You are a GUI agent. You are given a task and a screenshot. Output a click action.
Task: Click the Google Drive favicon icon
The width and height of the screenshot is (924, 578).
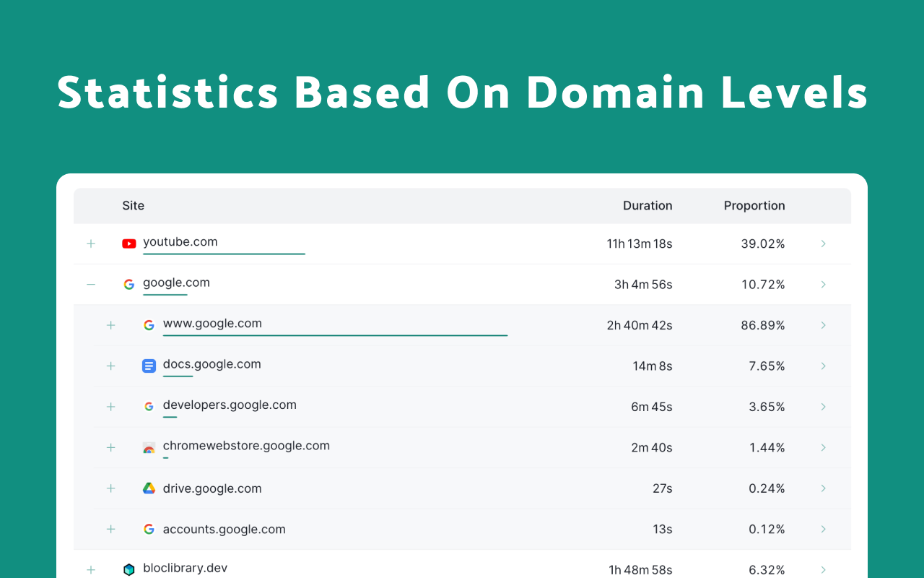149,488
